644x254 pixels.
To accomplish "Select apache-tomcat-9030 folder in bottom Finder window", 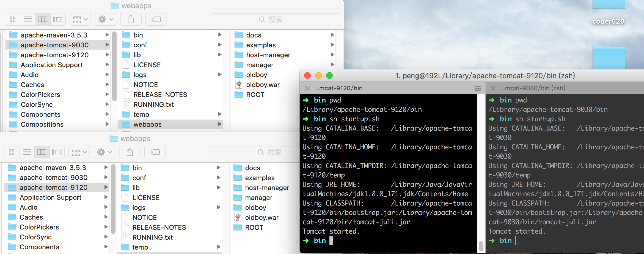I will pyautogui.click(x=57, y=177).
